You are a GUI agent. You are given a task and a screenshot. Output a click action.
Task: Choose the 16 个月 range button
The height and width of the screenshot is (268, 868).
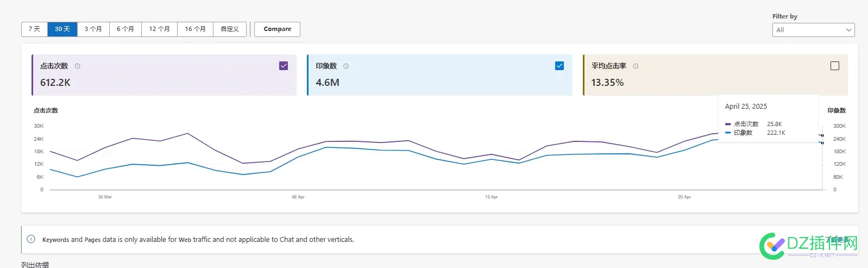coord(195,29)
